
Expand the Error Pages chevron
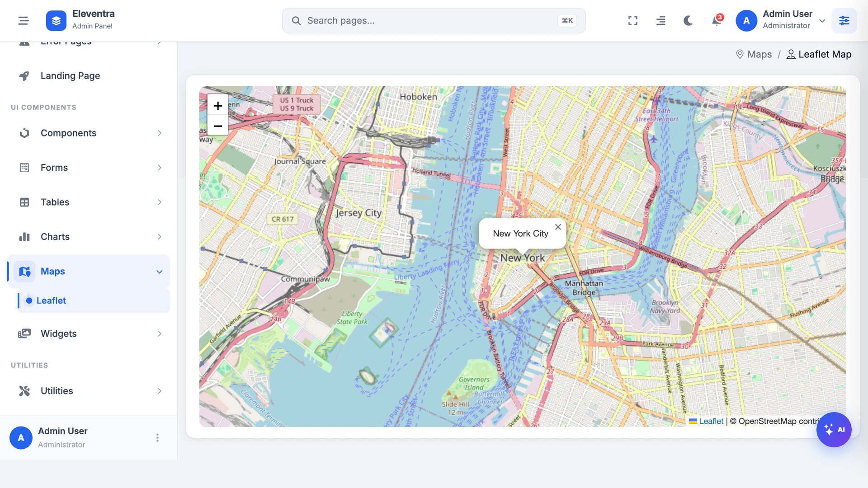click(159, 43)
